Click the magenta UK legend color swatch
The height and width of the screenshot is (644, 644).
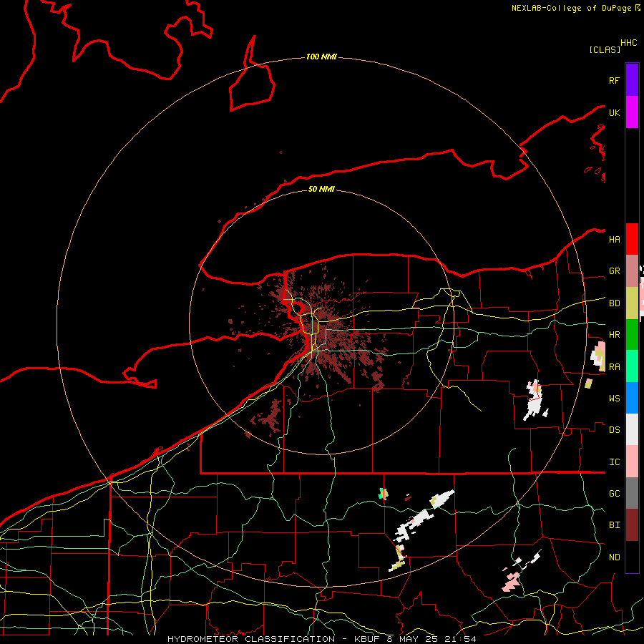pyautogui.click(x=632, y=112)
